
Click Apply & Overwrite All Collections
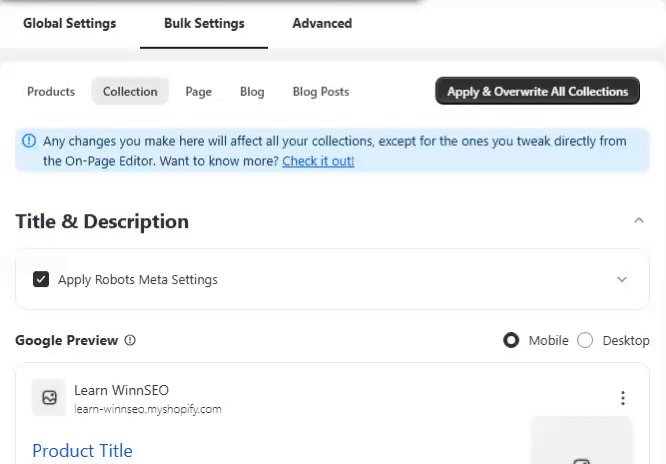pyautogui.click(x=537, y=91)
